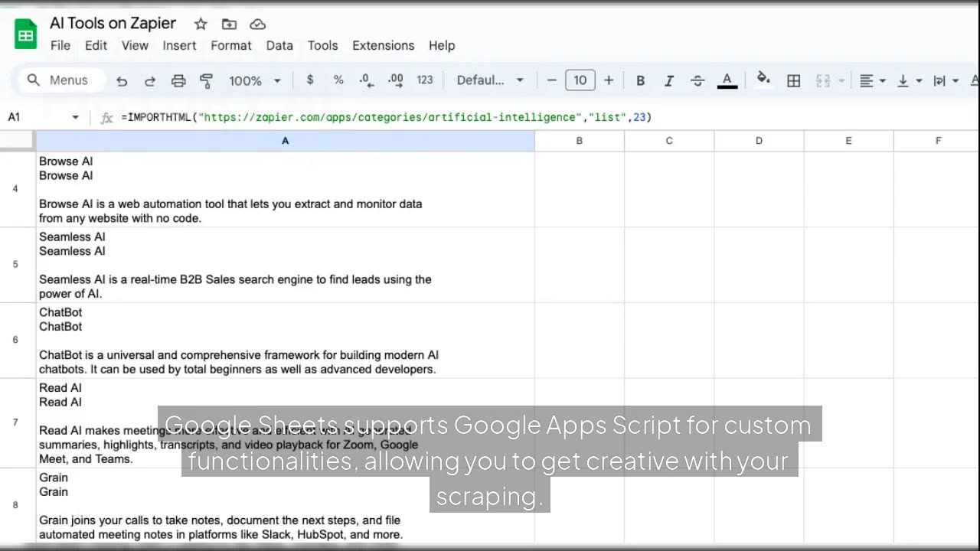Open the horizontal align dropdown
Screen dimensions: 980x551
click(x=872, y=80)
